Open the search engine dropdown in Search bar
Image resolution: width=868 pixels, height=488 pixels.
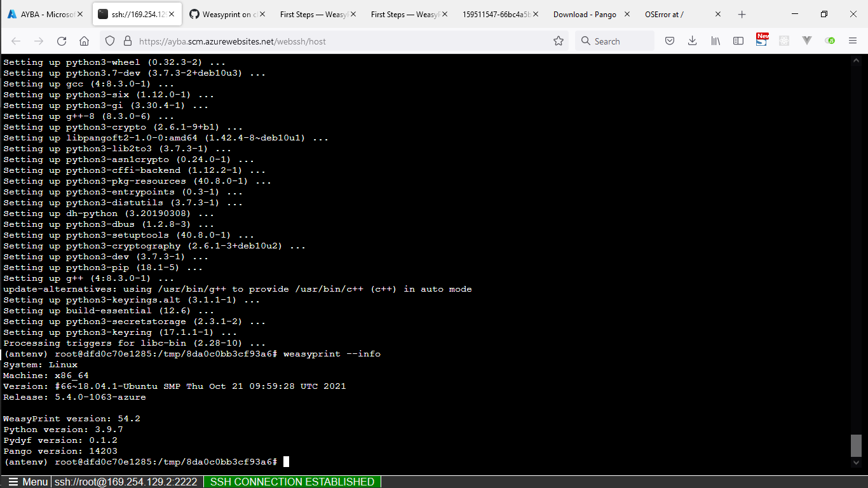[x=585, y=41]
